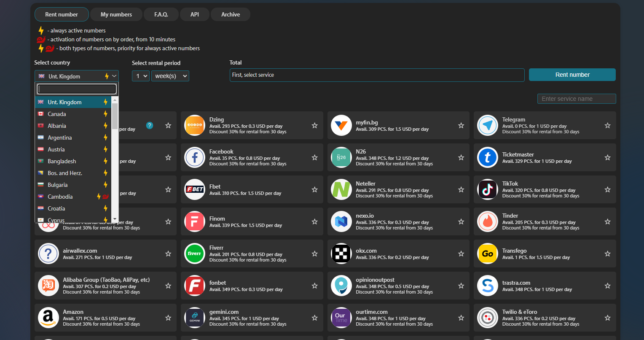The image size is (644, 340).
Task: Select Cambodia in the country list
Action: coord(73,197)
